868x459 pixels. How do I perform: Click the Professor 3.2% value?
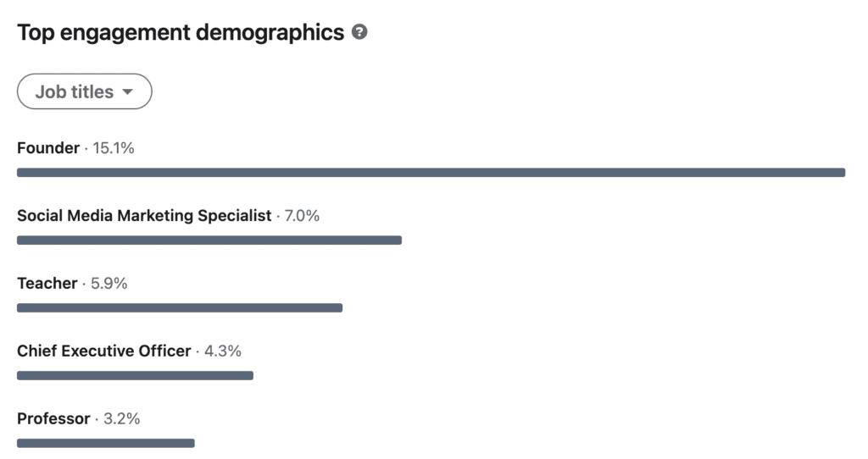coord(122,418)
